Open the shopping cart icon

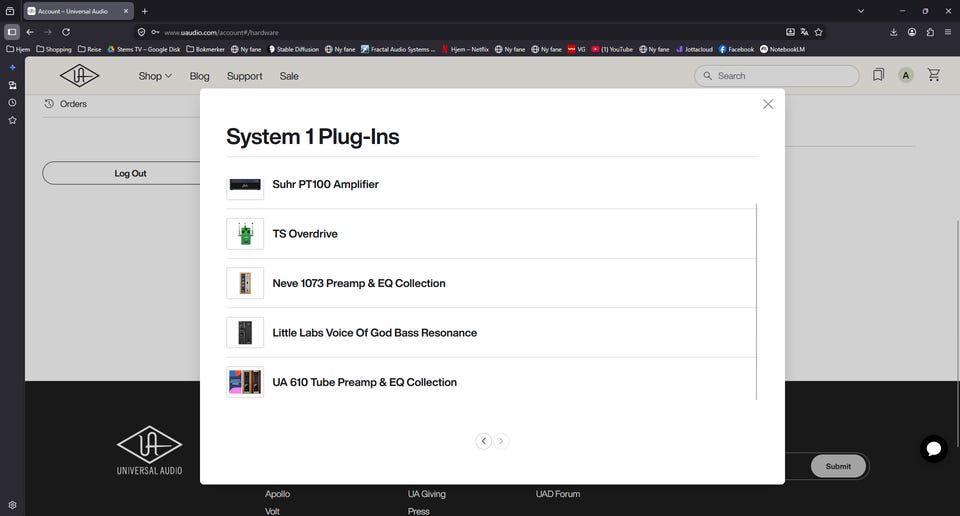pyautogui.click(x=934, y=75)
